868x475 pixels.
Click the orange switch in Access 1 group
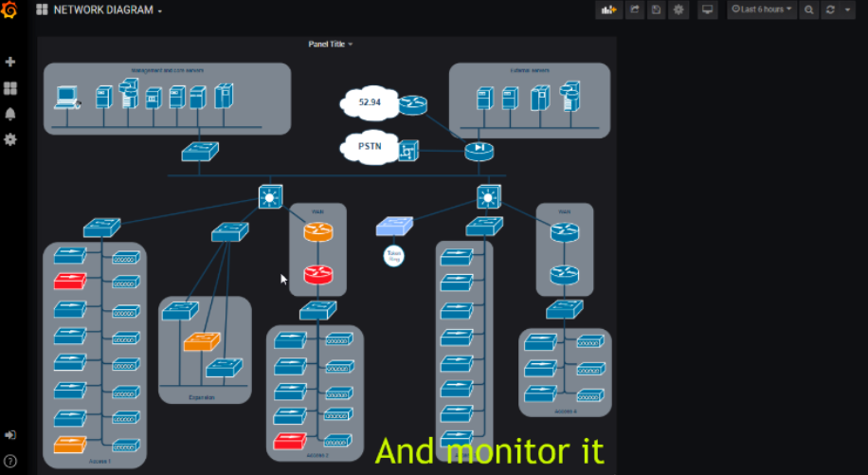(70, 445)
